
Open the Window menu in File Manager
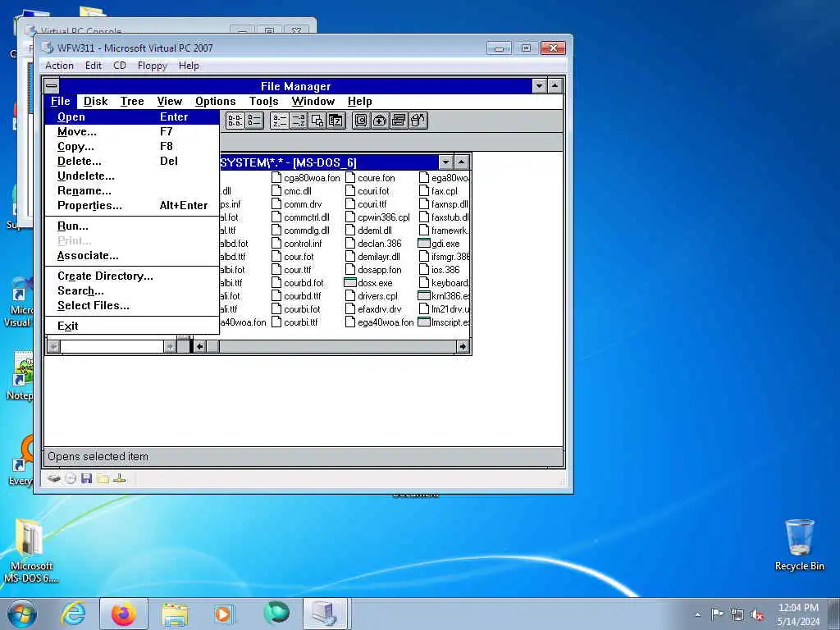(x=313, y=101)
